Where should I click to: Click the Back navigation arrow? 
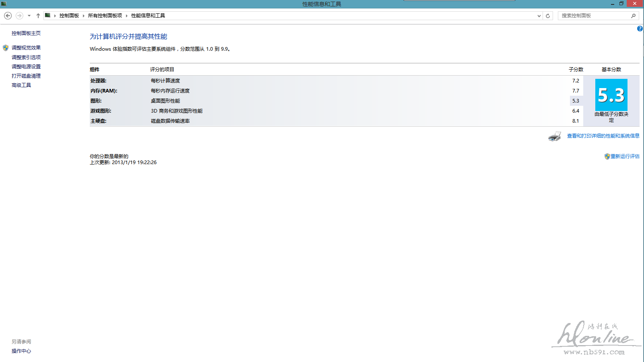coord(8,16)
